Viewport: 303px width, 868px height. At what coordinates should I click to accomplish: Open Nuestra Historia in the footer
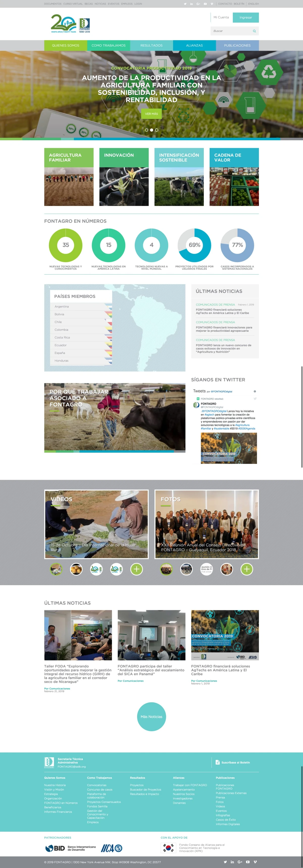click(x=55, y=785)
